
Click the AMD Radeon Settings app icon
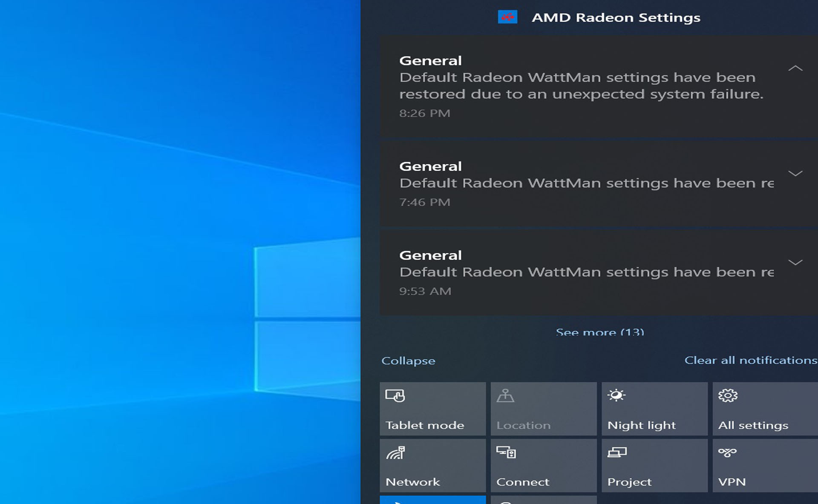(x=507, y=17)
